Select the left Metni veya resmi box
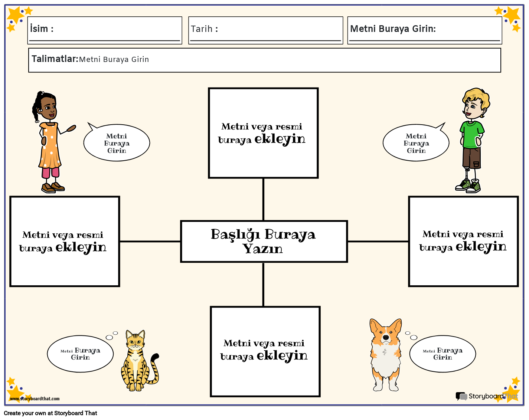This screenshot has height=420, width=529. (x=65, y=242)
